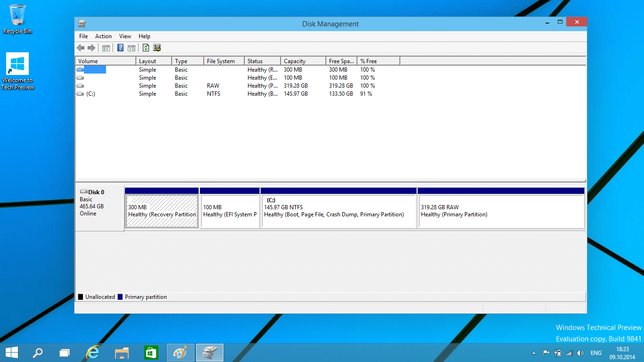This screenshot has height=362, width=644.
Task: Click the Back arrow in the toolbar
Action: pyautogui.click(x=81, y=48)
